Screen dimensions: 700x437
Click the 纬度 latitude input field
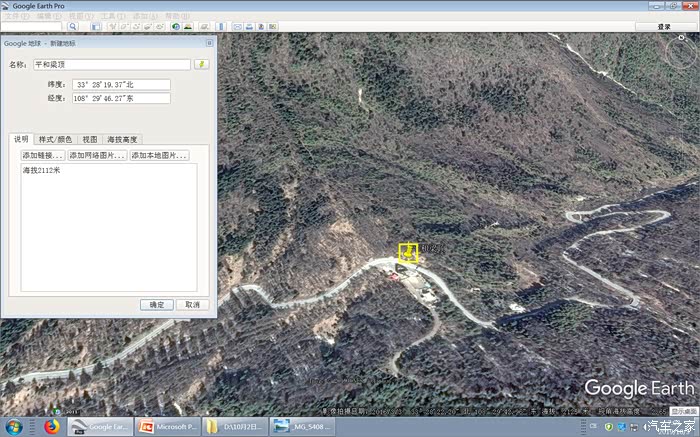[121, 84]
